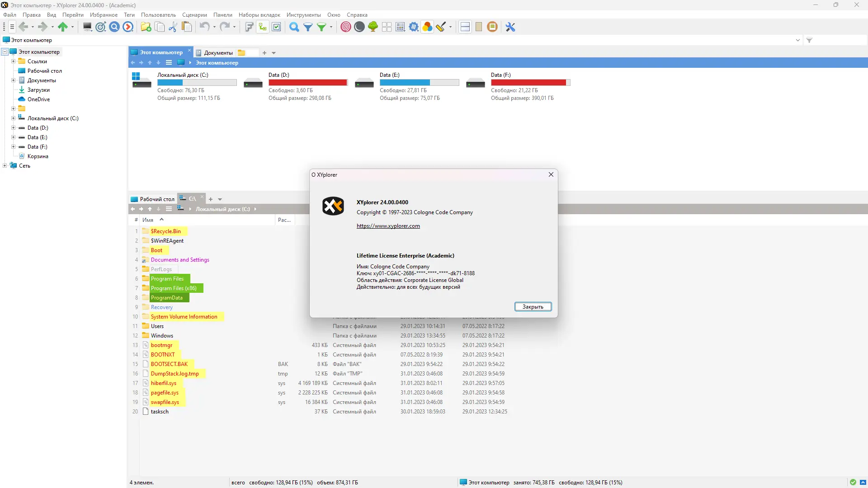This screenshot has height=488, width=868.
Task: Open configuration via the wrench icon
Action: pyautogui.click(x=510, y=27)
